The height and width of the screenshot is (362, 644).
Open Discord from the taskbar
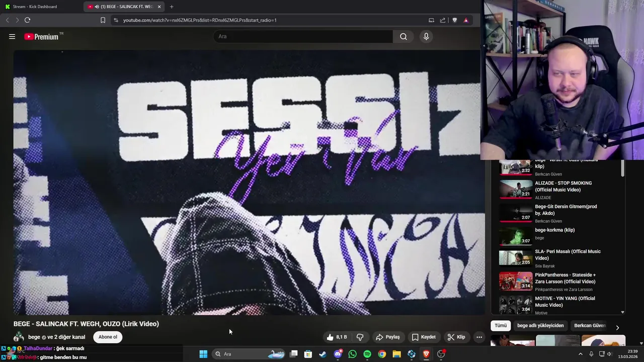tap(338, 354)
